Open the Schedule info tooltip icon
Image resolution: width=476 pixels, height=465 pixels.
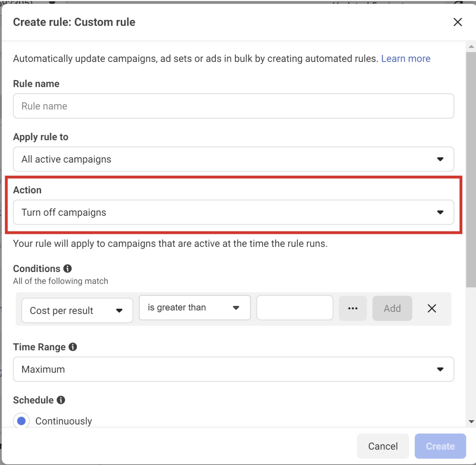60,400
